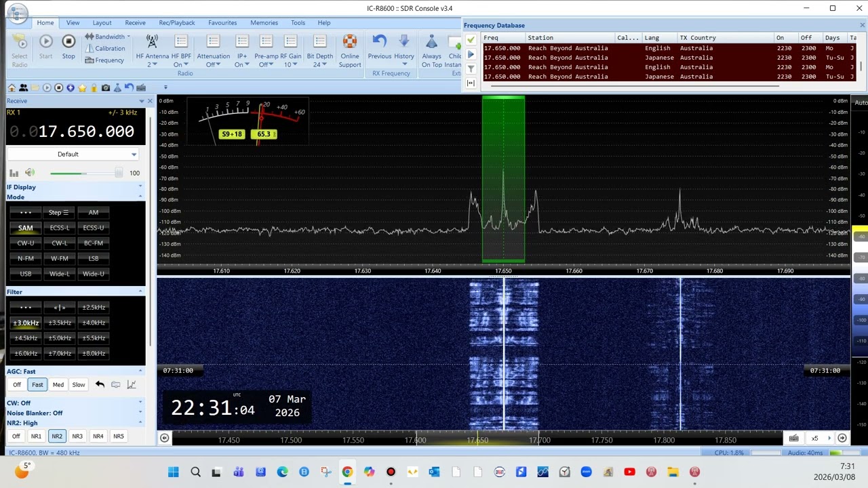Click the filter funnel icon in Frequency Database
Image resolution: width=868 pixels, height=488 pixels.
pyautogui.click(x=471, y=68)
